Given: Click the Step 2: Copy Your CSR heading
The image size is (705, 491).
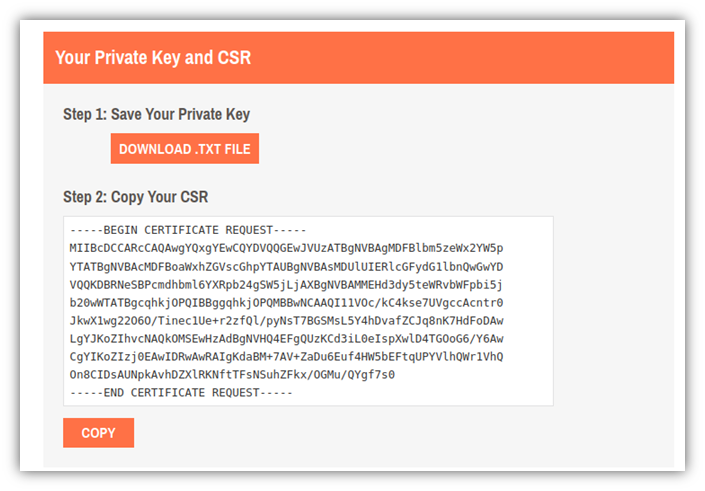Looking at the screenshot, I should click(135, 197).
